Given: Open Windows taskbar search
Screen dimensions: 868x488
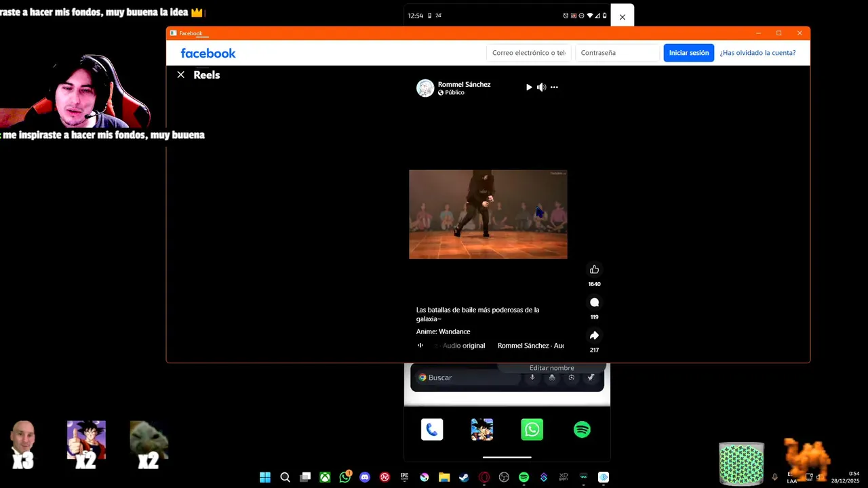Looking at the screenshot, I should 285,477.
